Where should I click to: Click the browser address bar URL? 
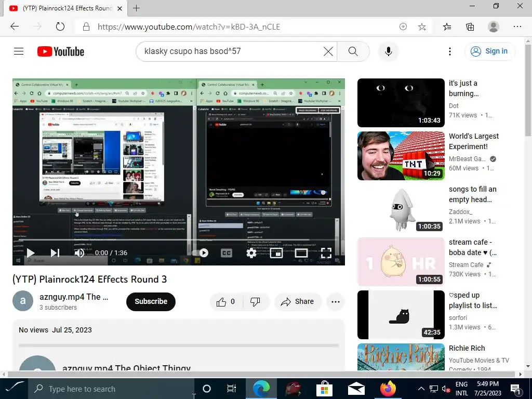click(x=189, y=27)
